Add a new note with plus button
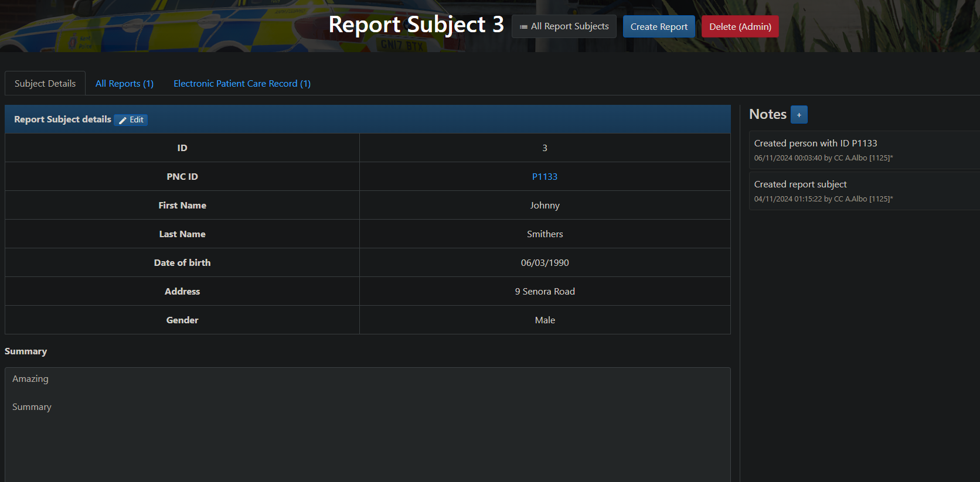Image resolution: width=980 pixels, height=482 pixels. (799, 115)
